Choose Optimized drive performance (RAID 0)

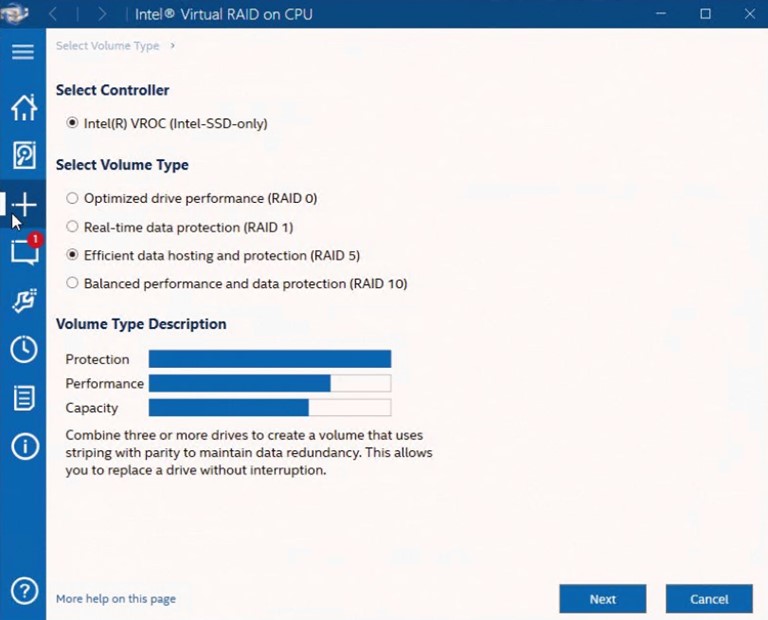(x=192, y=198)
